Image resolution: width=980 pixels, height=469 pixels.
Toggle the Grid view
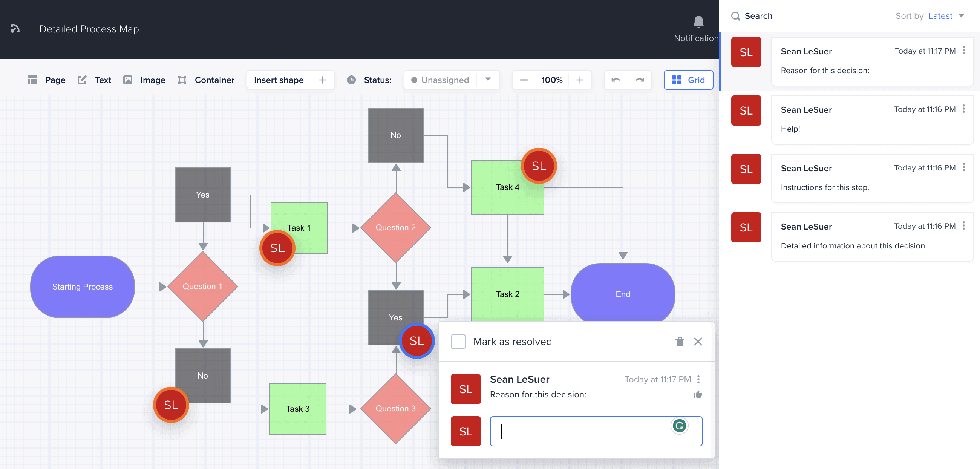688,80
